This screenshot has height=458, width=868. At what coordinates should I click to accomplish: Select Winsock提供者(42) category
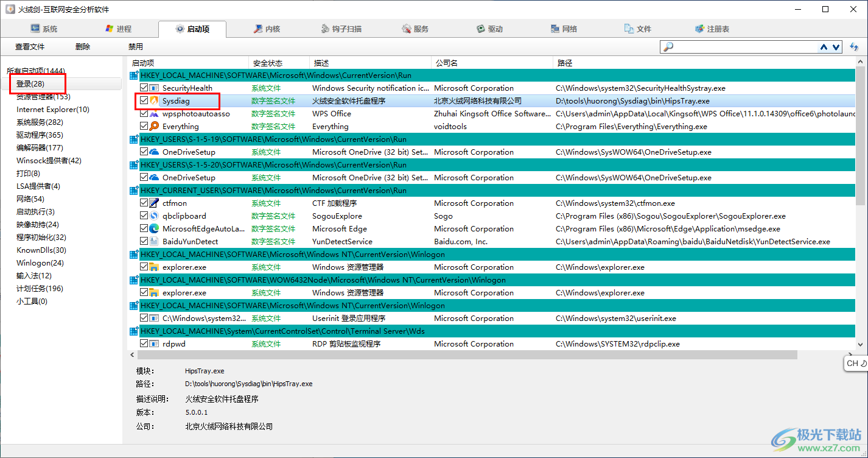coord(49,161)
